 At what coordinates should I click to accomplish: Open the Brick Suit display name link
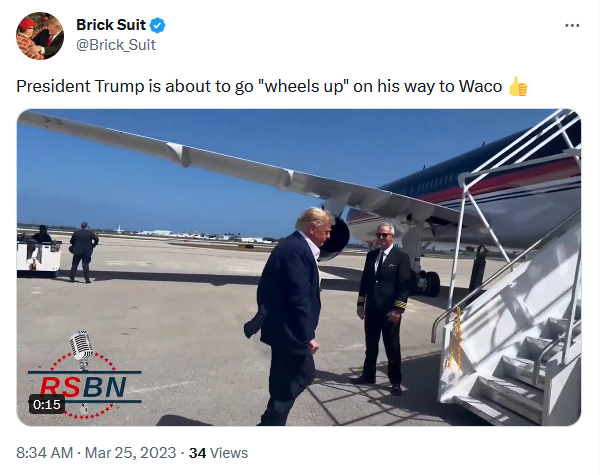point(111,25)
